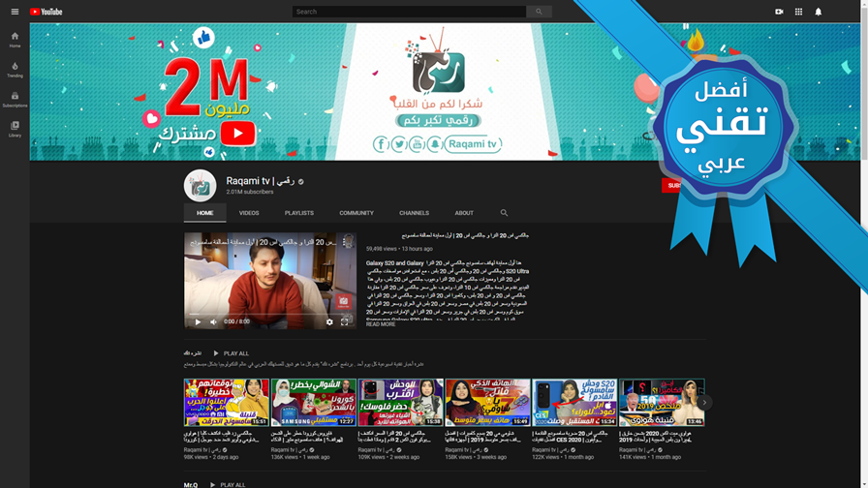Switch to the COMMUNITY tab
868x488 pixels.
click(356, 213)
